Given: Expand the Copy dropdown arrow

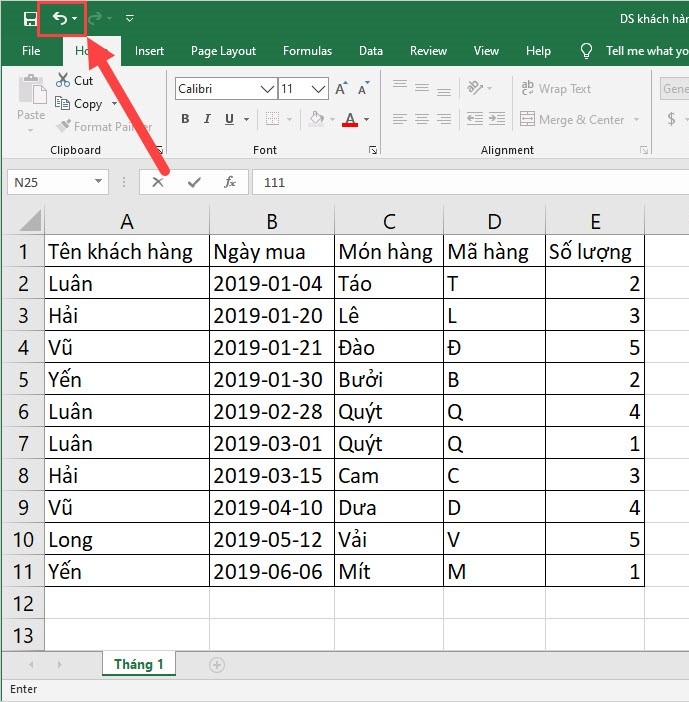Looking at the screenshot, I should click(x=114, y=104).
